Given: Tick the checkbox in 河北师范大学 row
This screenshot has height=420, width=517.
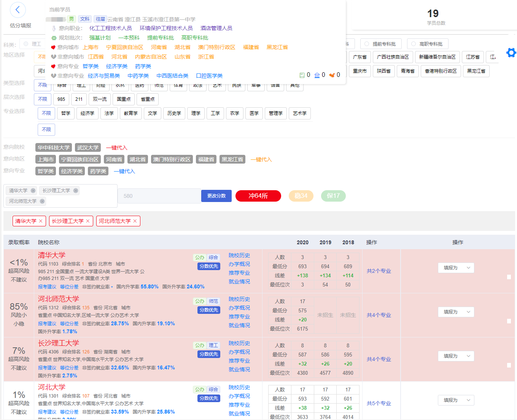Looking at the screenshot, I should coord(509,321).
